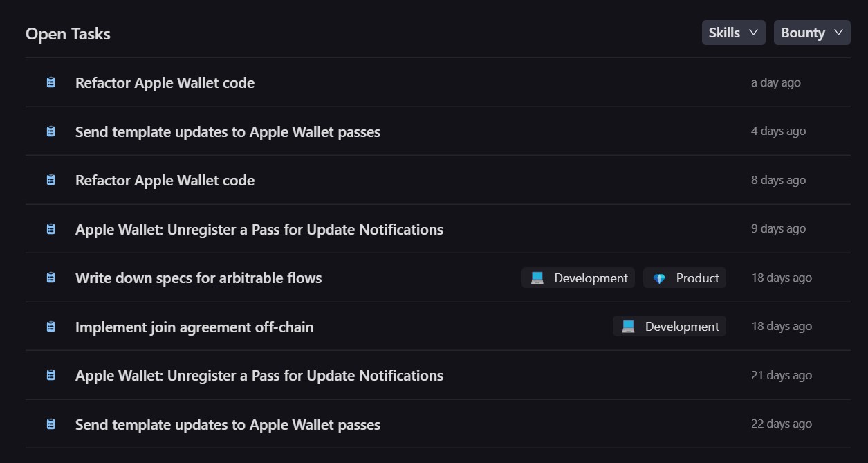Click task icon of the 9-days-ago Unregister a Pass row
This screenshot has width=868, height=463.
click(50, 229)
